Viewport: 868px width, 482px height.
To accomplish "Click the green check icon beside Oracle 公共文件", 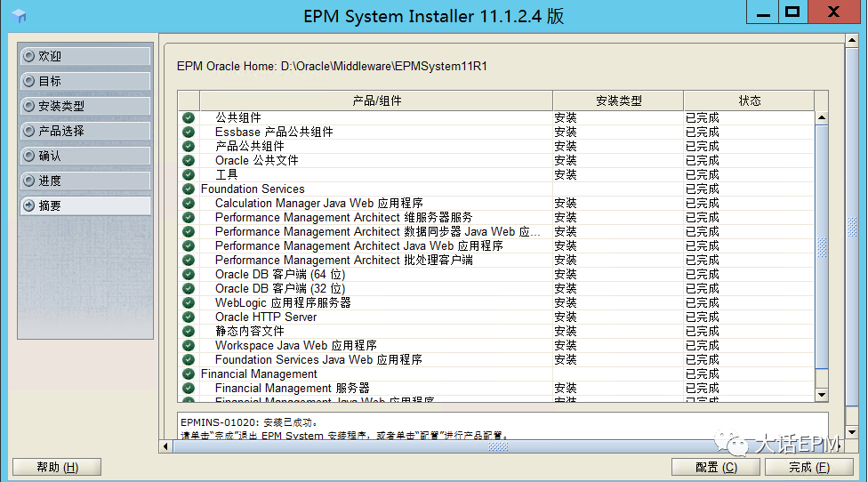I will 189,160.
